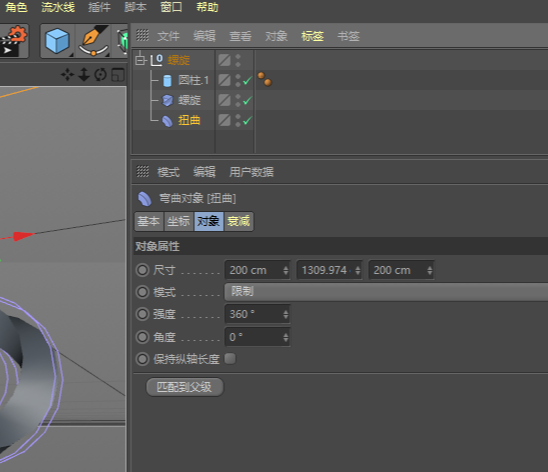Click the 扭曲 bend deformer icon
This screenshot has height=472, width=548.
(167, 121)
